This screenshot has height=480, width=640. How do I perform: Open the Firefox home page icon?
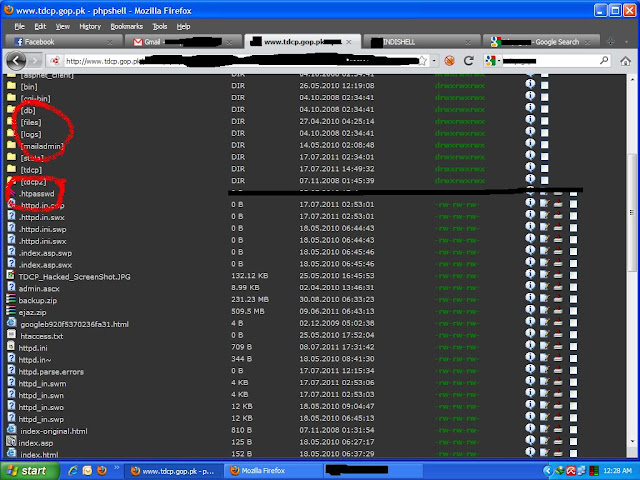point(625,61)
